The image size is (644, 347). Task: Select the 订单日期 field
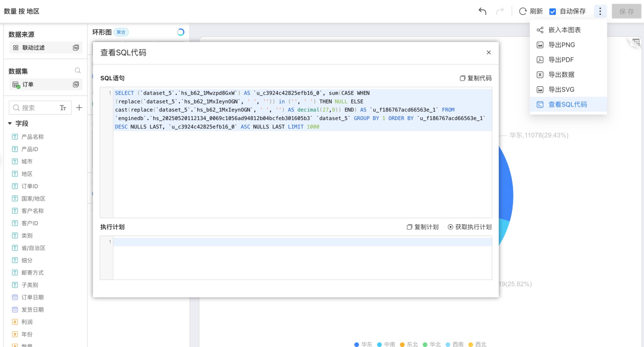click(x=32, y=297)
